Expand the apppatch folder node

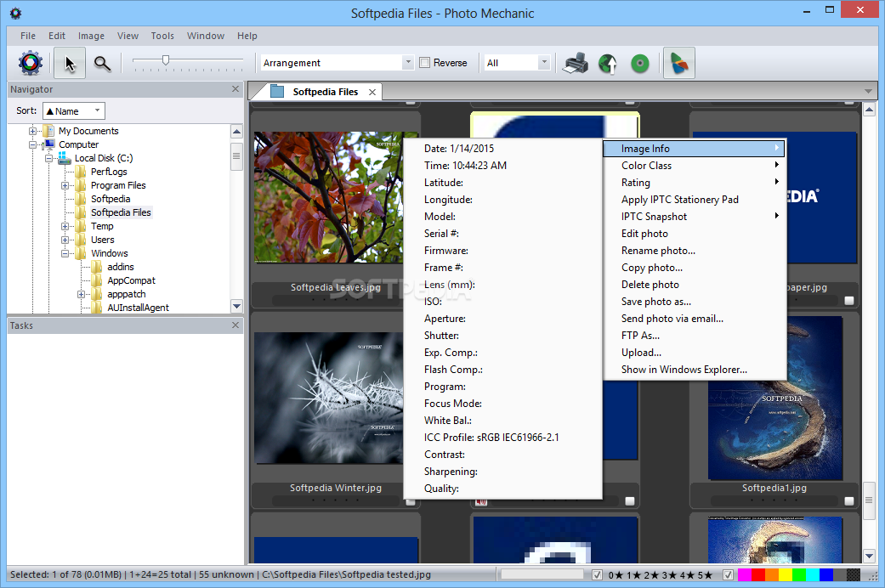tap(82, 295)
